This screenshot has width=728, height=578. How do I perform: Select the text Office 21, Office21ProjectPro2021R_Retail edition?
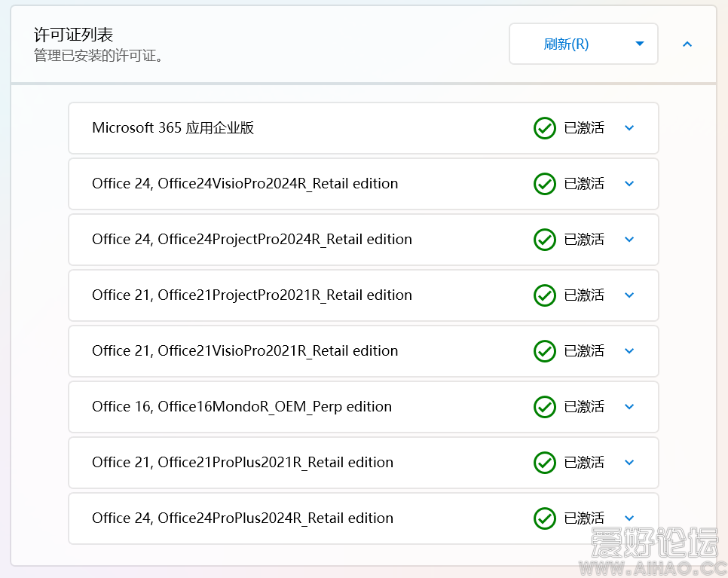(252, 295)
